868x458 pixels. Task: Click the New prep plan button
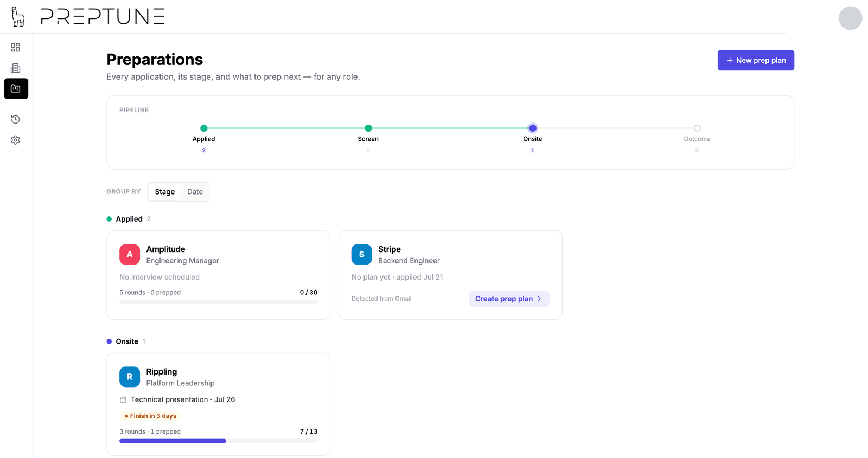point(756,60)
